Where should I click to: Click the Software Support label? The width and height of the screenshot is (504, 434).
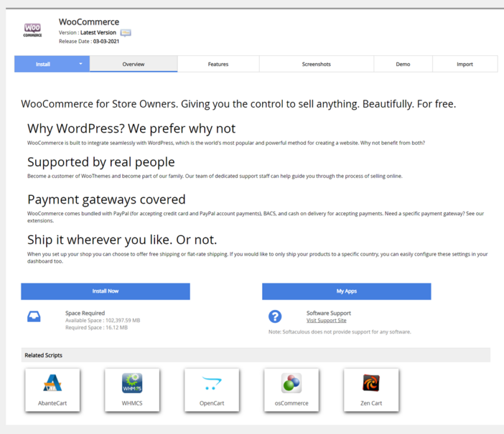tap(328, 313)
